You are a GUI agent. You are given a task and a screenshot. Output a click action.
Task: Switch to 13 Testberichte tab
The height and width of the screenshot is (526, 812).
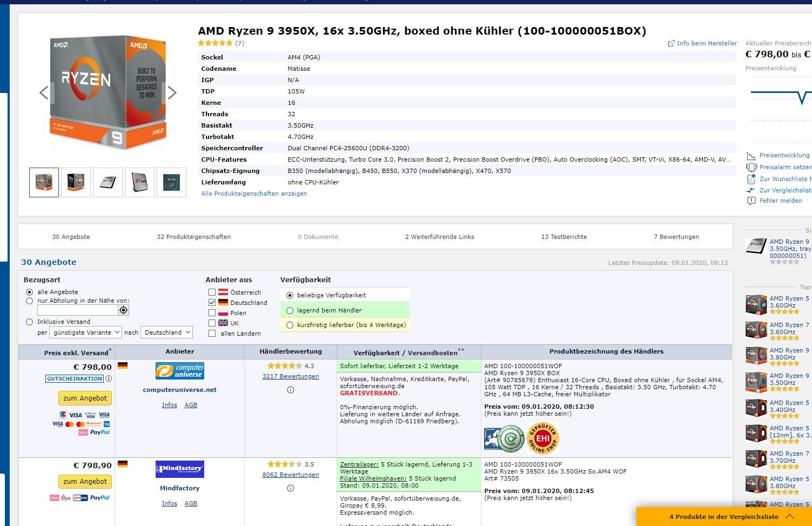tap(564, 237)
